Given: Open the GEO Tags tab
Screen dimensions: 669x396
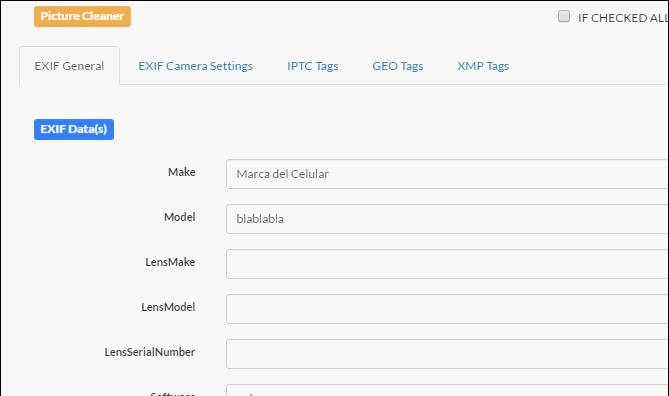Looking at the screenshot, I should point(398,66).
